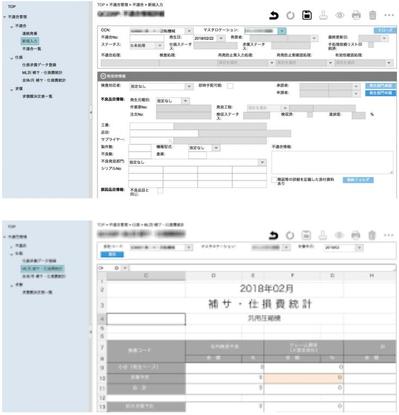Select the outlined cell in column C row 4
Image resolution: width=399 pixels, height=415 pixels.
click(x=146, y=319)
